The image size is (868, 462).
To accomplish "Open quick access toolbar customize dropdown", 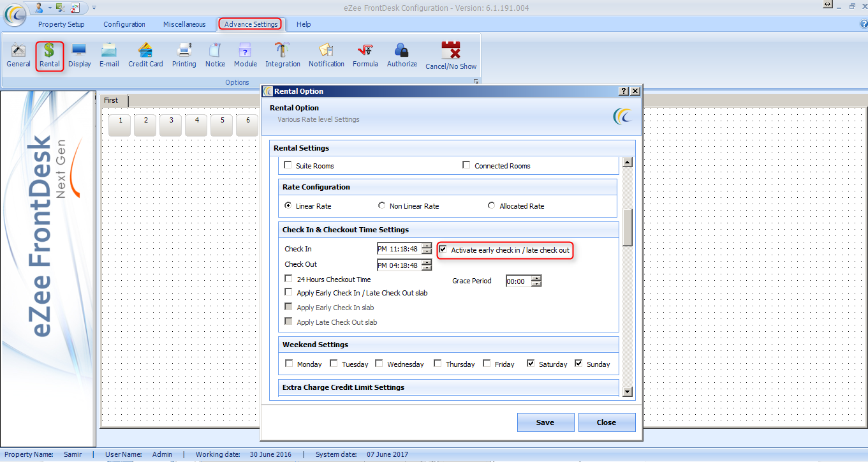I will point(94,8).
